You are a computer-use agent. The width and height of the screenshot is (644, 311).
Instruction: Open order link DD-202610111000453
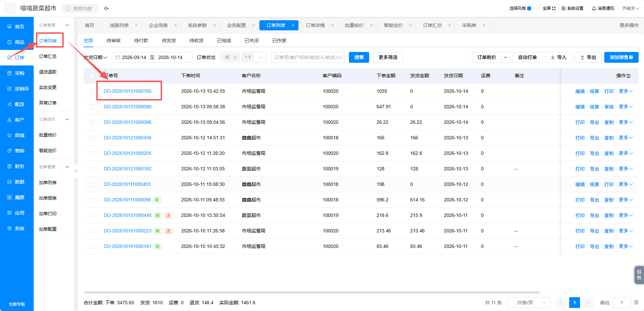[x=127, y=184]
